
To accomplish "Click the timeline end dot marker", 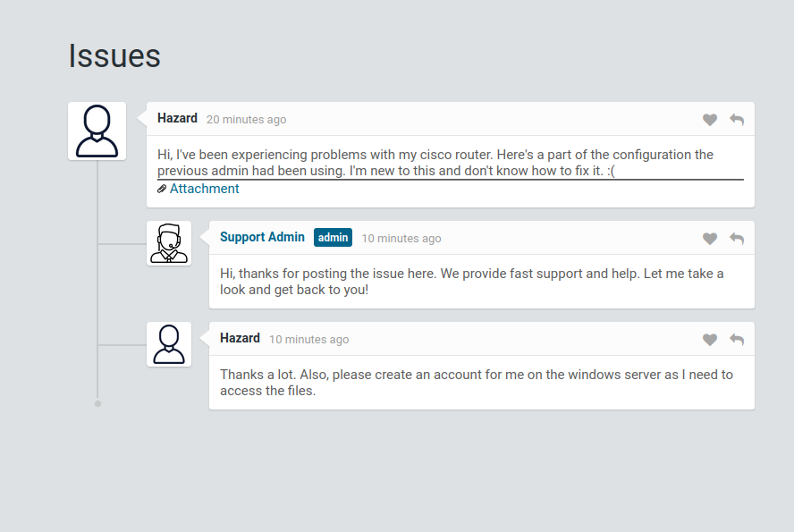I will [97, 403].
